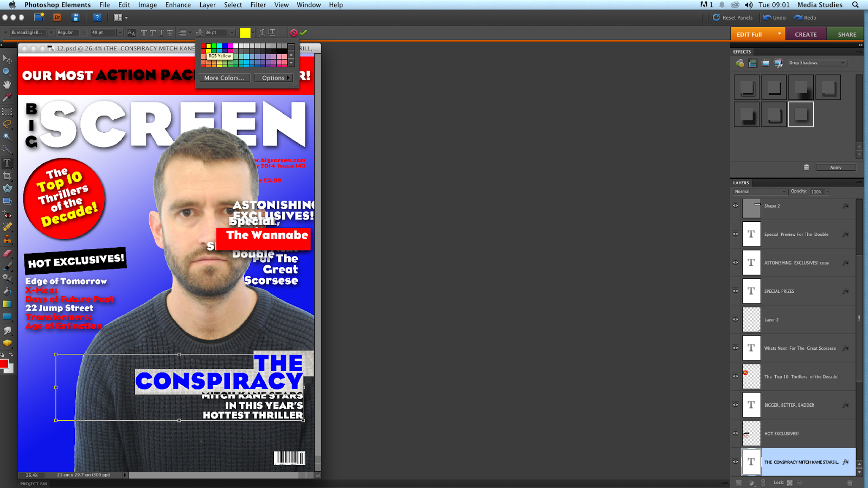Expand the Options menu in color picker
Viewport: 868px width, 488px height.
point(274,78)
